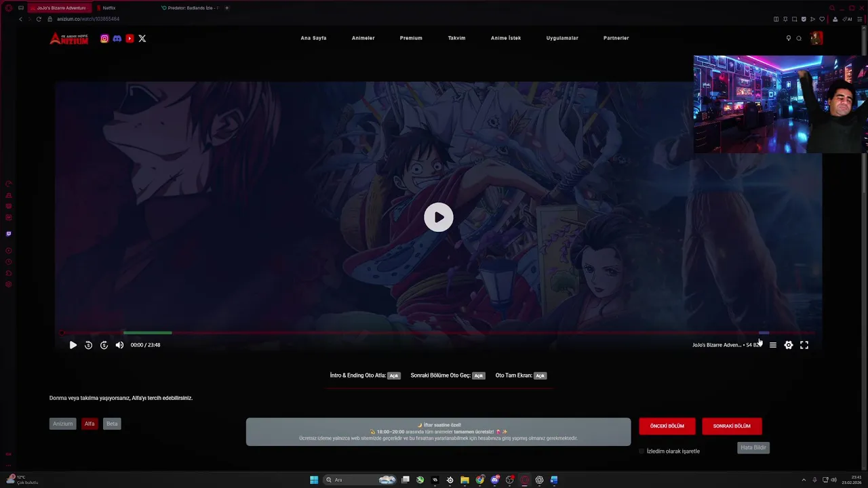Screen dimensions: 868x488
Task: Open taskbar volume control
Action: (833, 480)
